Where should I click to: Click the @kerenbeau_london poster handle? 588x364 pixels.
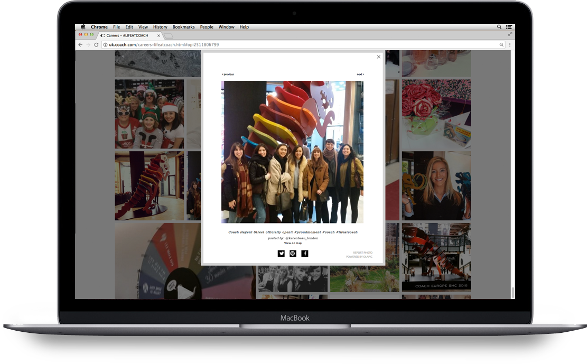(302, 238)
